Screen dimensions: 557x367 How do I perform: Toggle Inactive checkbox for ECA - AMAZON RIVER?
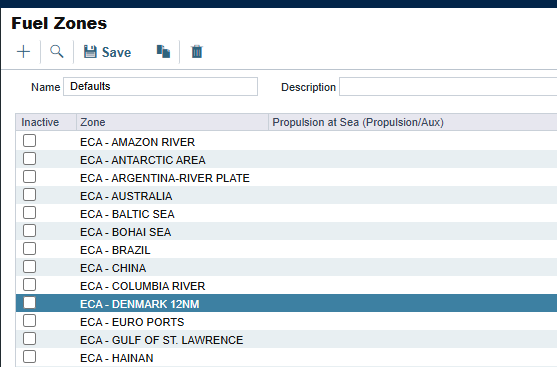tap(29, 141)
